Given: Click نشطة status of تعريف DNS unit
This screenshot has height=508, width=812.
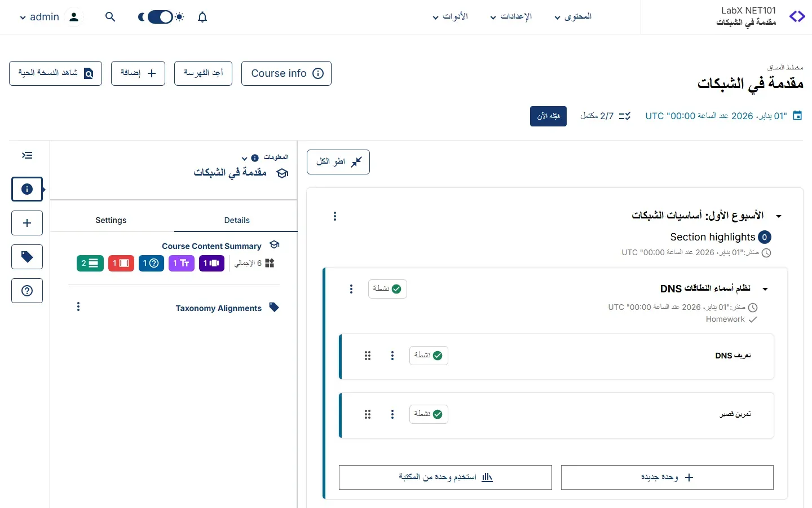Looking at the screenshot, I should [429, 356].
